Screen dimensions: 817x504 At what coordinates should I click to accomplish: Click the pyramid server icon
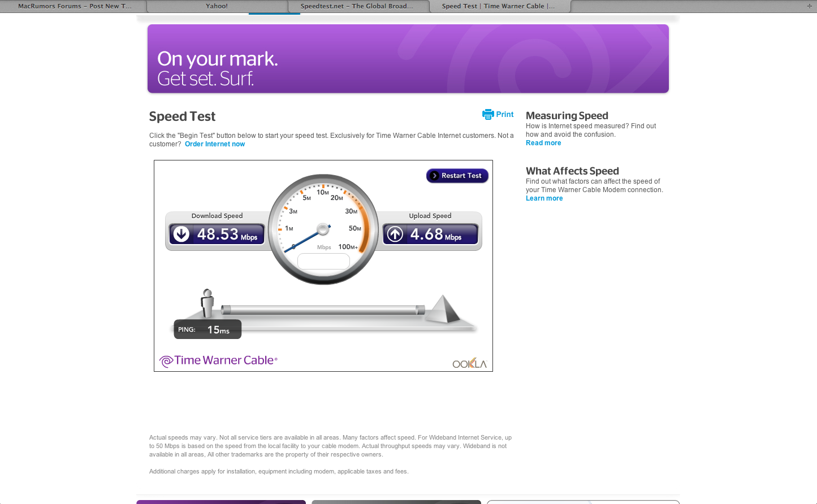[443, 309]
